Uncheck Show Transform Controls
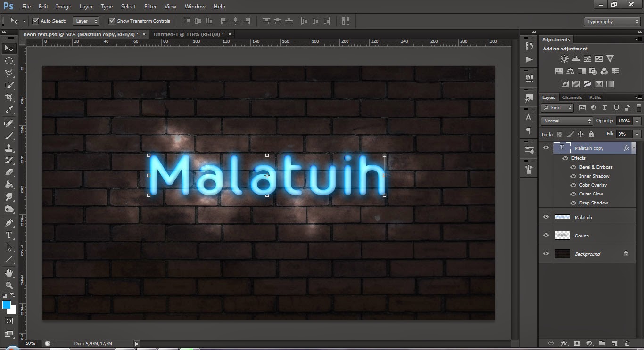The width and height of the screenshot is (644, 350). [112, 21]
